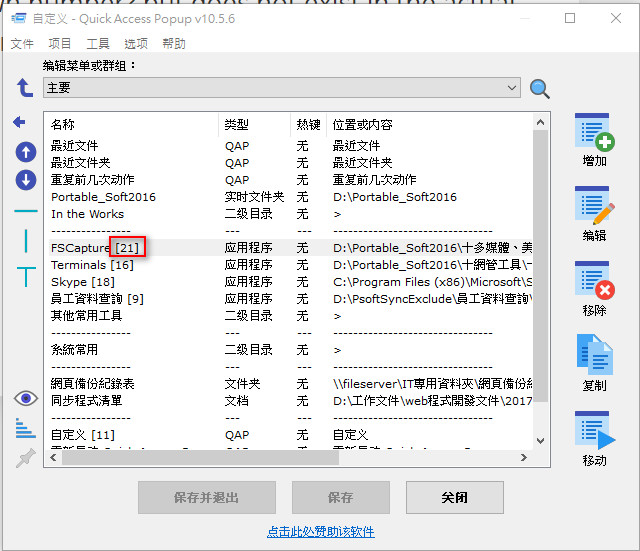
Task: Maximize the Quick Access Popup window
Action: [x=570, y=18]
